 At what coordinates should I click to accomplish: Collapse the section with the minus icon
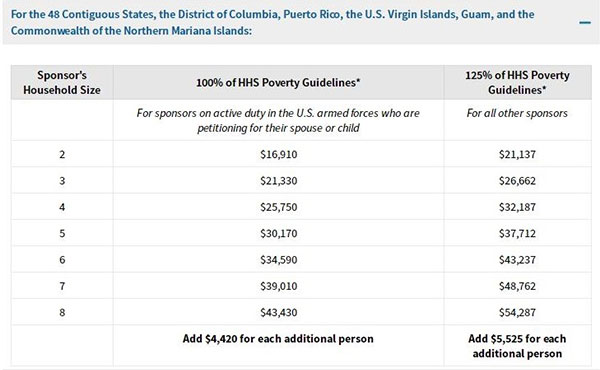pos(585,23)
